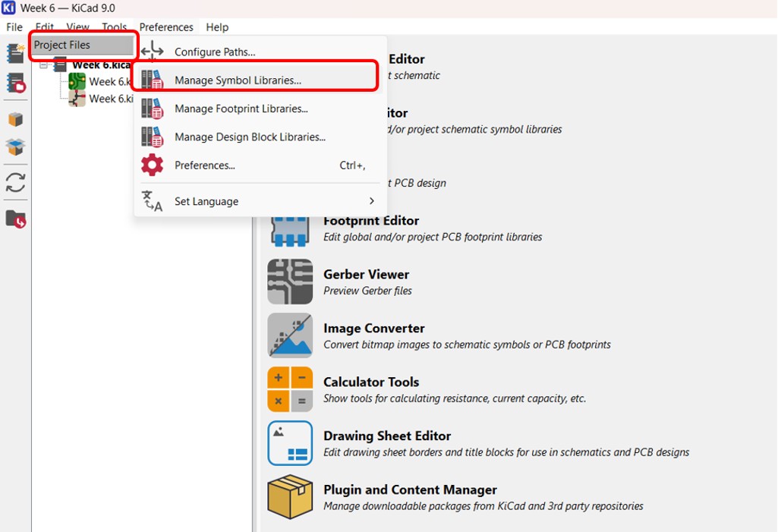Click the Calculator Tools title
Viewport: 778px width, 532px height.
pyautogui.click(x=371, y=382)
